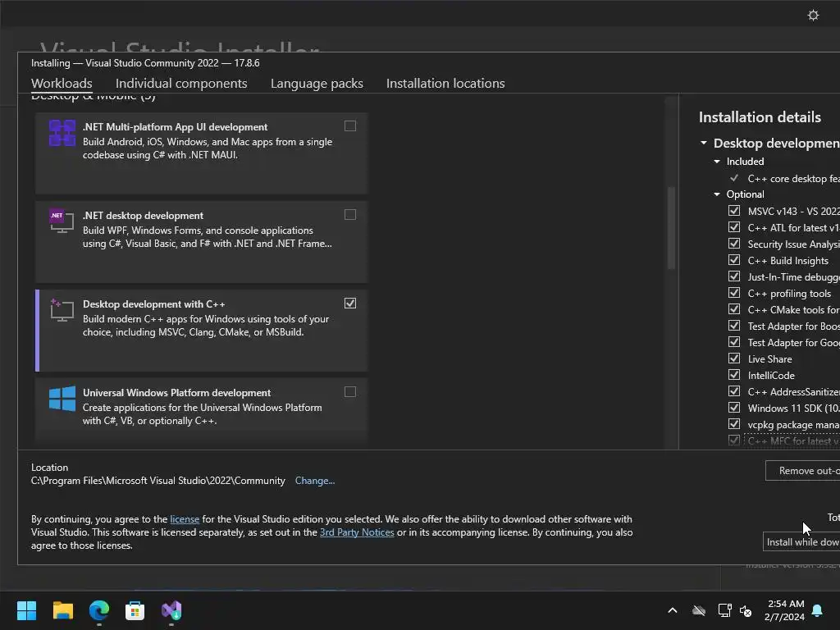Collapse the Included components list

point(717,162)
